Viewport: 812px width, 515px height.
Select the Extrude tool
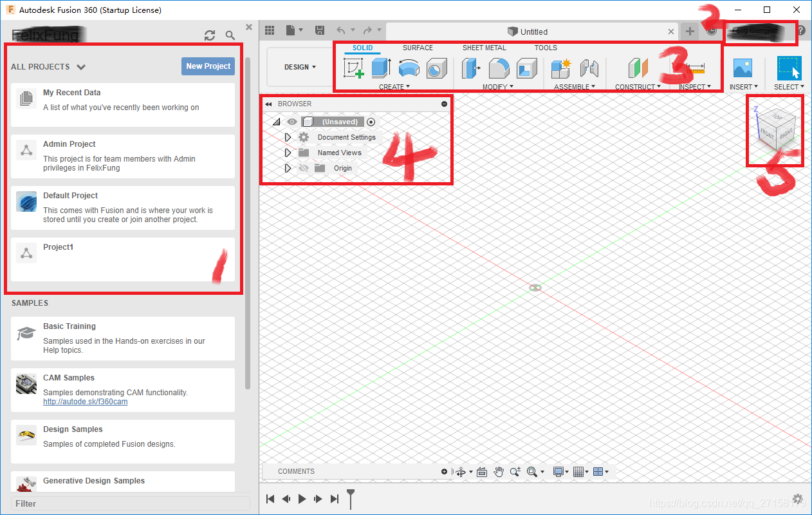pos(382,68)
